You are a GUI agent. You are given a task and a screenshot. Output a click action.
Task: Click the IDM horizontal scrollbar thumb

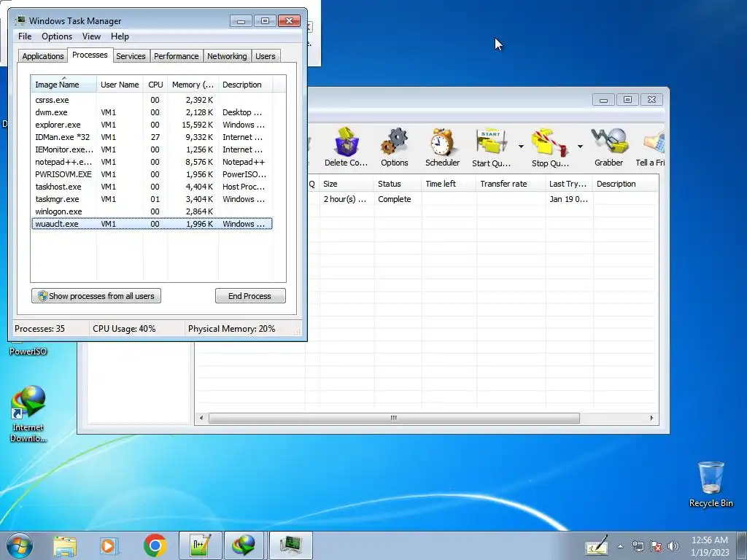click(x=394, y=418)
